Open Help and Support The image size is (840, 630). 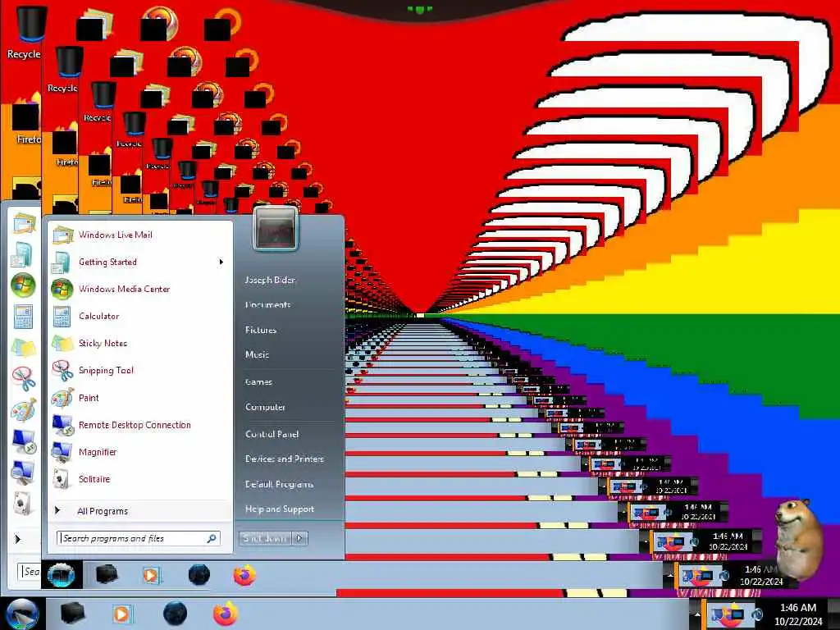point(280,509)
